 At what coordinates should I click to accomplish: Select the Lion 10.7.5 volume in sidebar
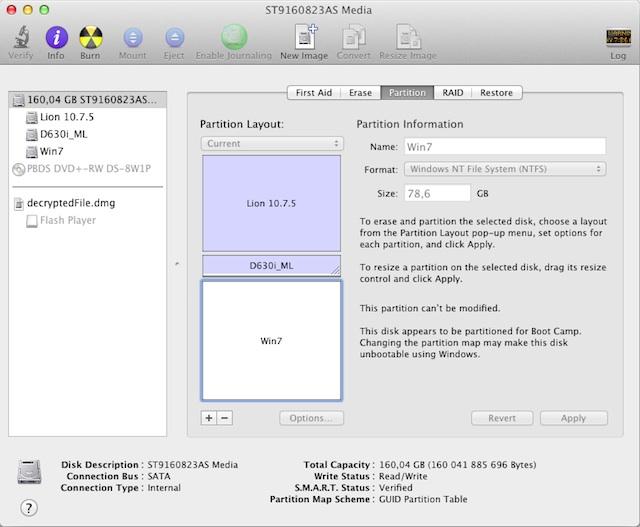coord(87,117)
